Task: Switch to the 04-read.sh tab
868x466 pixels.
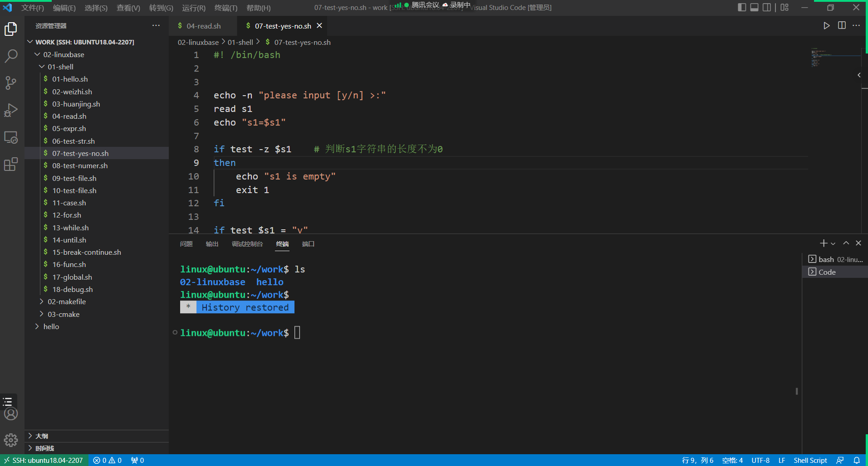Action: point(203,26)
